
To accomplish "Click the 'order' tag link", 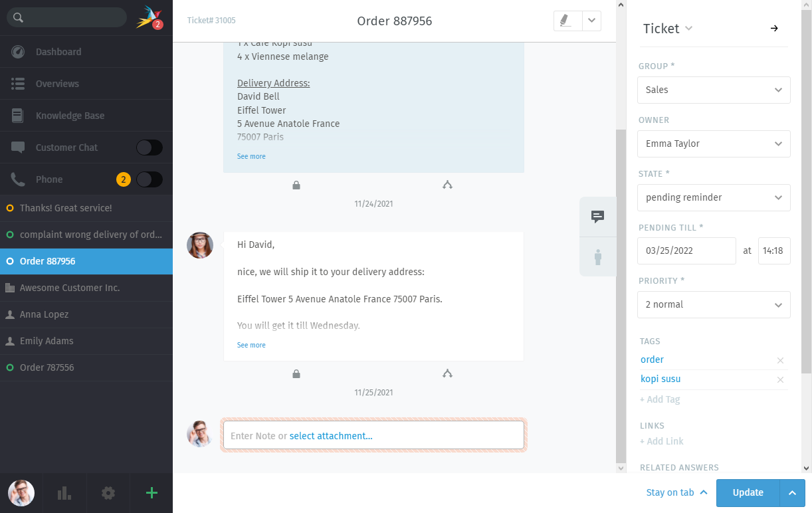I will pyautogui.click(x=652, y=359).
